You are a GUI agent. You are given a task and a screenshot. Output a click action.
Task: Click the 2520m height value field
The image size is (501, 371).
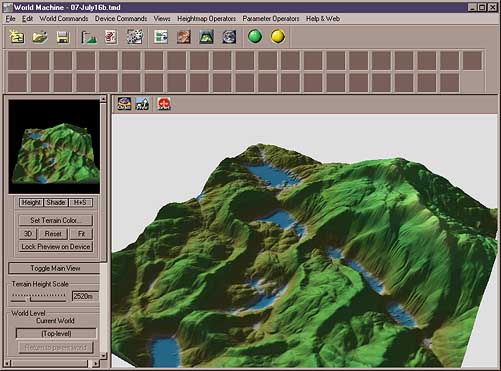[85, 296]
